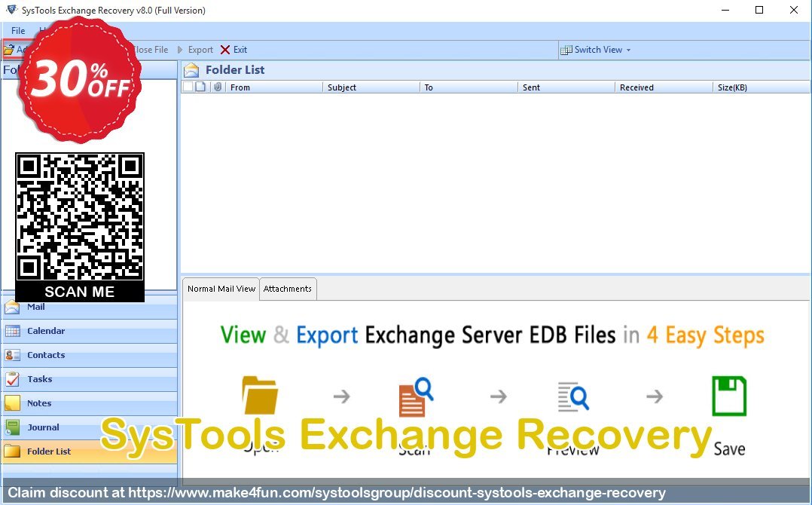
Task: Select the Notes label in the sidebar
Action: pyautogui.click(x=39, y=403)
